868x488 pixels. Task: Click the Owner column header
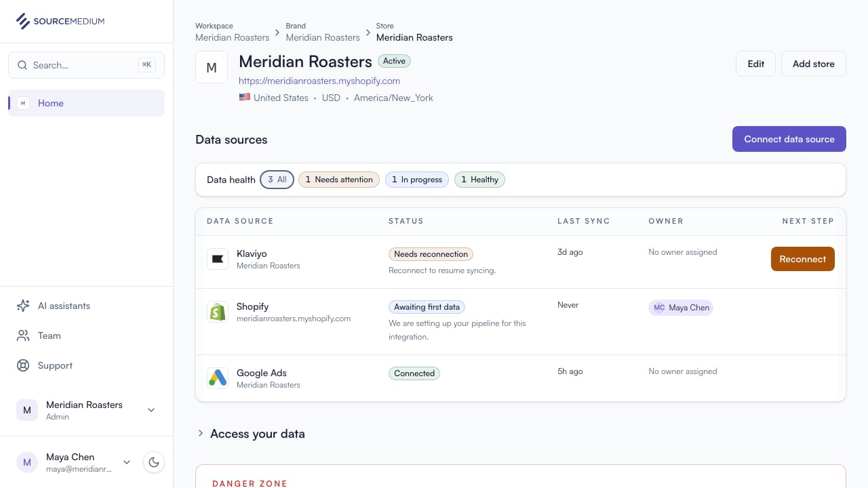666,221
